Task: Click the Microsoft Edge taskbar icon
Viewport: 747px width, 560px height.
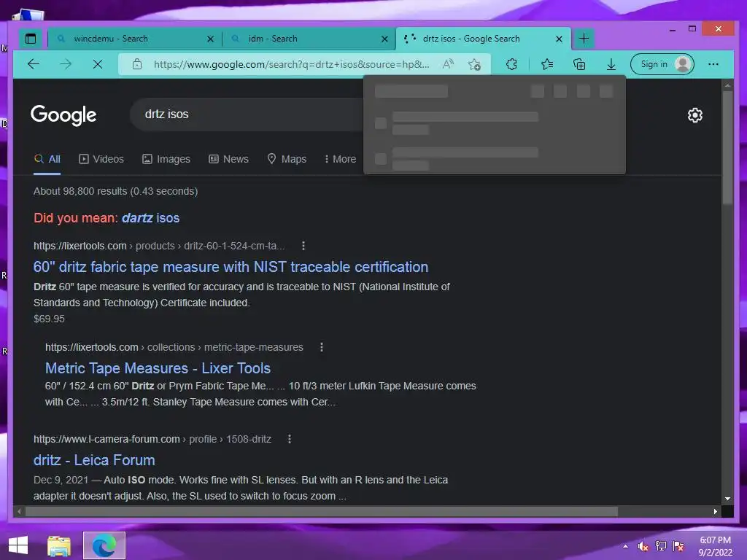Action: (x=104, y=545)
